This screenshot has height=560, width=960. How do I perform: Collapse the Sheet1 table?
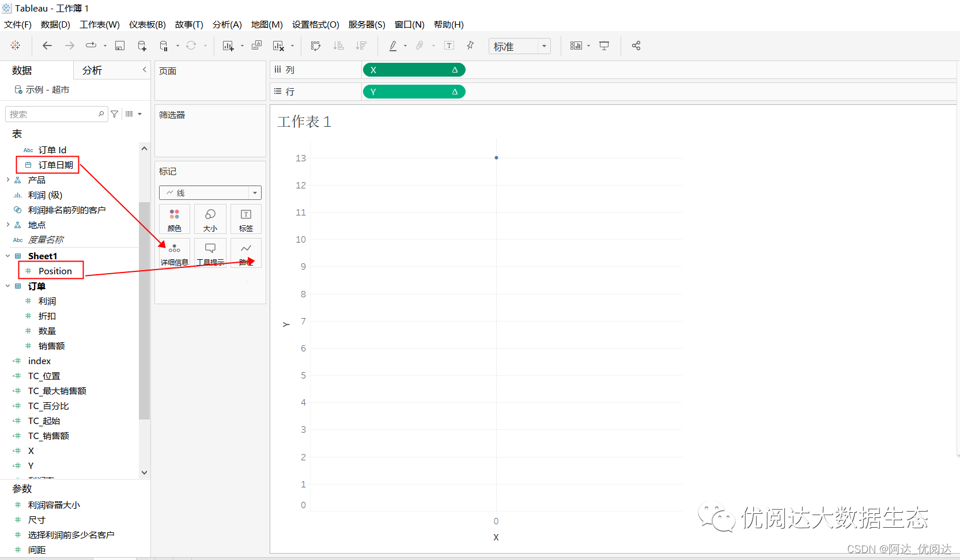click(x=7, y=256)
